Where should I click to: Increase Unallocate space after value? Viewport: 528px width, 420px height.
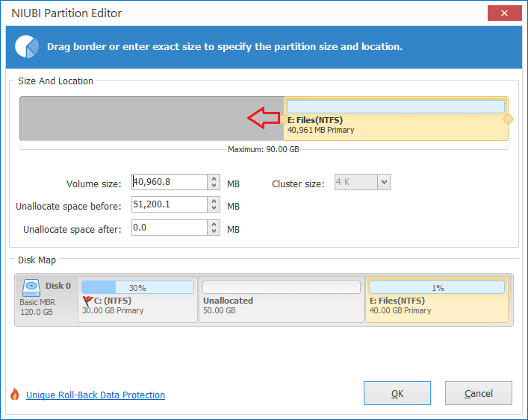point(214,225)
